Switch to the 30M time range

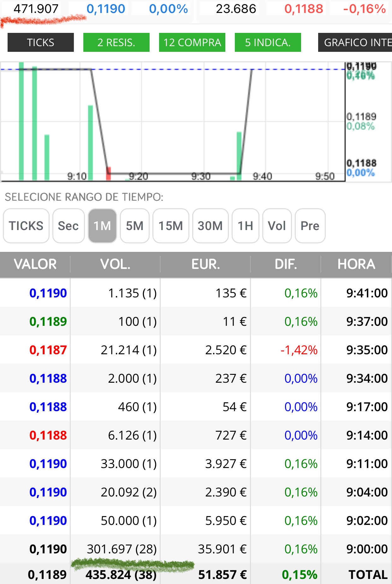[x=210, y=226]
